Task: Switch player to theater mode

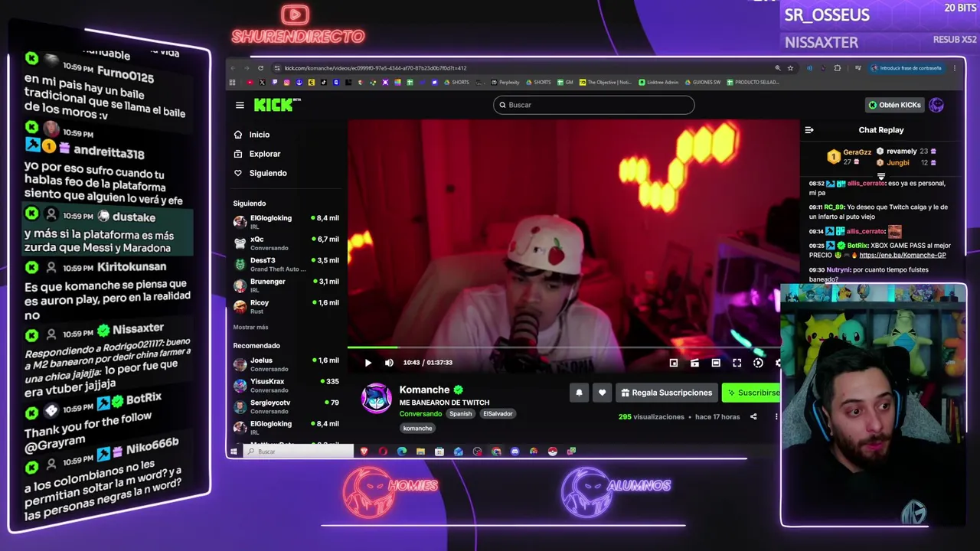Action: pos(716,363)
